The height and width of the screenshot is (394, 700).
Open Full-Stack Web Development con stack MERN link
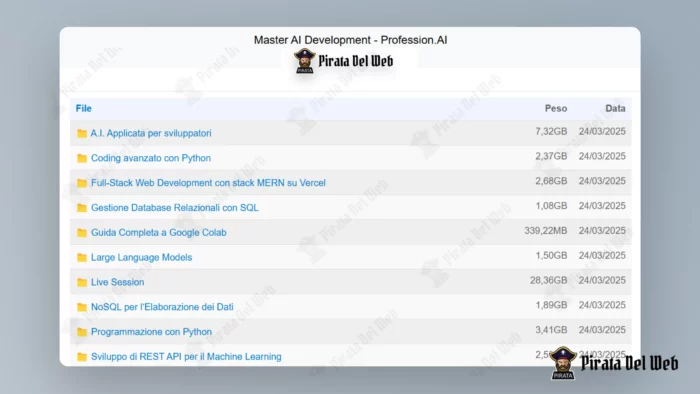(x=208, y=183)
